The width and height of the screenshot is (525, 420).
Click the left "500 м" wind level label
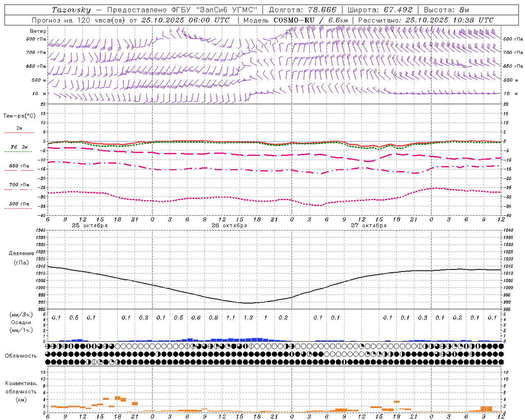(x=39, y=80)
